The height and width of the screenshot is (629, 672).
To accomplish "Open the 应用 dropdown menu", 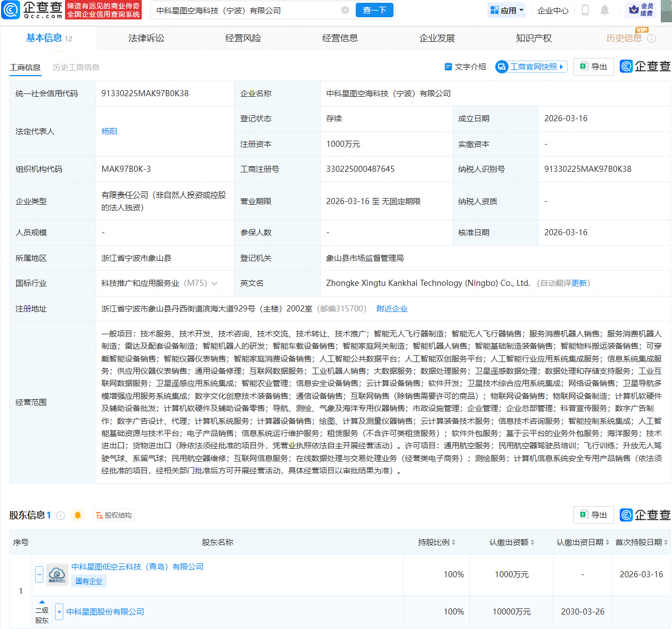I will point(506,10).
